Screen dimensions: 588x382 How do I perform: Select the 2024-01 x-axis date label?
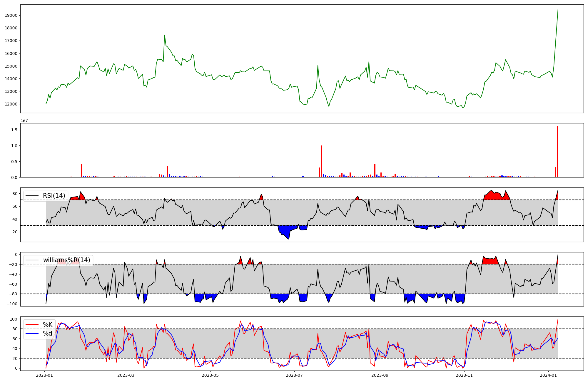coord(548,375)
